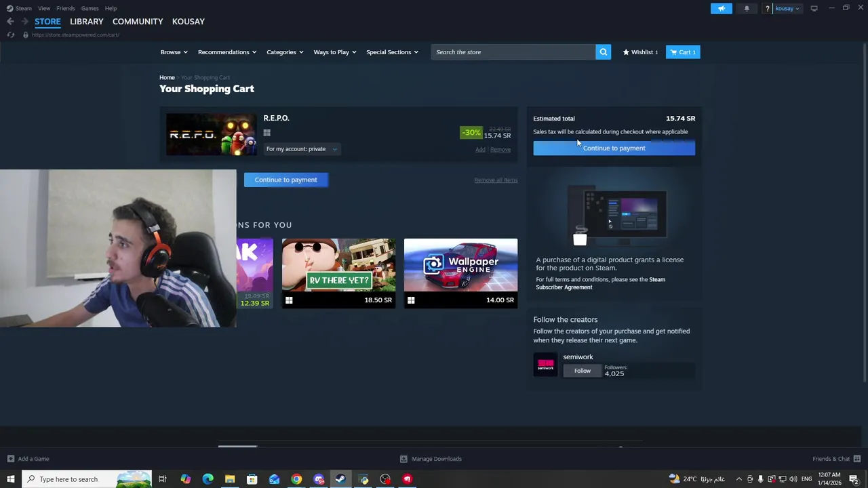This screenshot has height=488, width=868.
Task: Go back with the back arrow
Action: 10,22
